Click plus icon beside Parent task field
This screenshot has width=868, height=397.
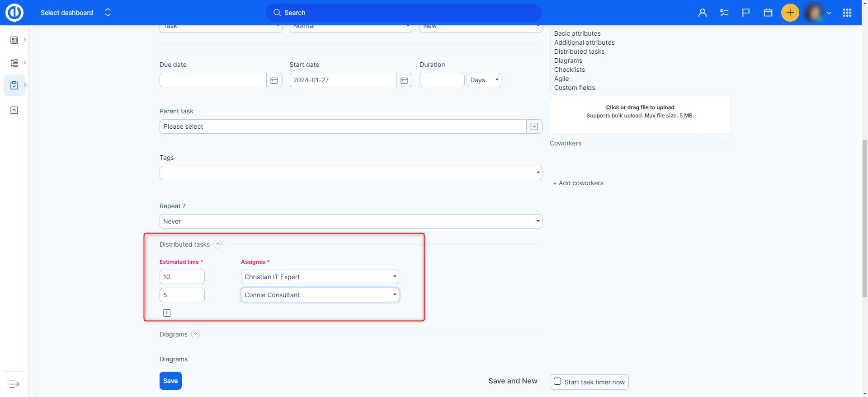point(534,126)
